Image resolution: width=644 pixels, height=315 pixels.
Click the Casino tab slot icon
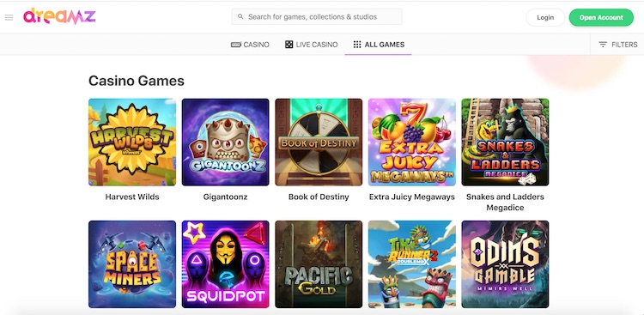pos(236,45)
